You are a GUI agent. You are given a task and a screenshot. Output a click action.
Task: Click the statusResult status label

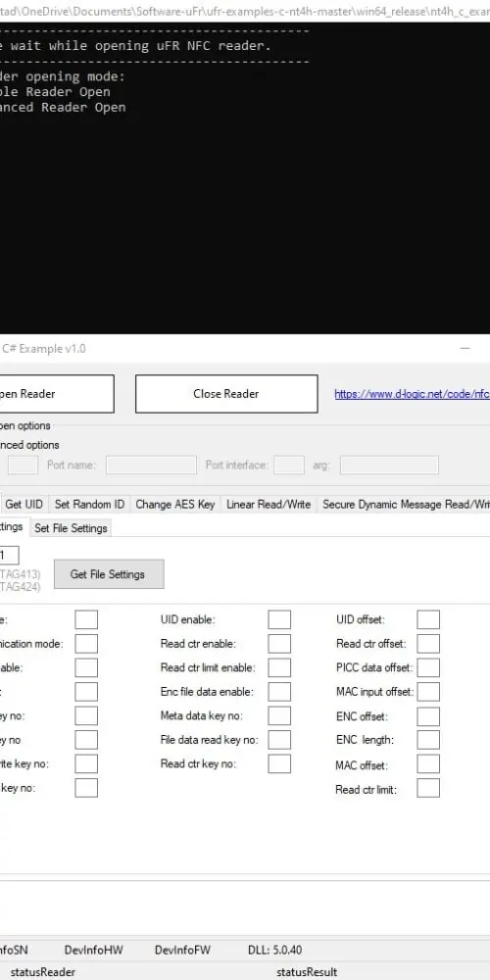tap(307, 972)
